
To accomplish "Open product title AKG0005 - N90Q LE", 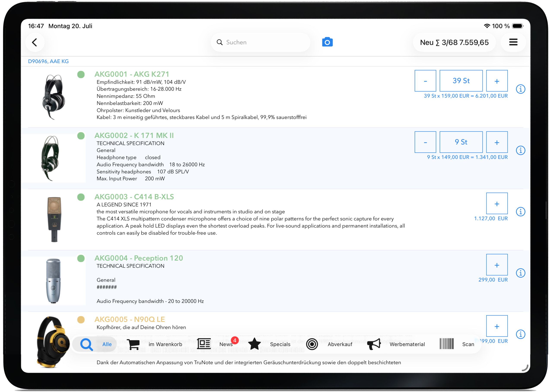I will [x=130, y=319].
